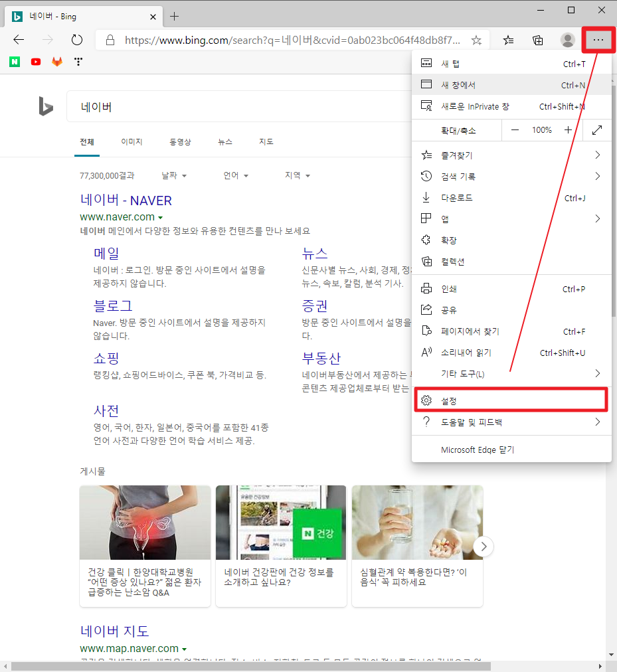Image resolution: width=617 pixels, height=672 pixels.
Task: Open Naver bookmark in favorites bar
Action: pyautogui.click(x=15, y=62)
